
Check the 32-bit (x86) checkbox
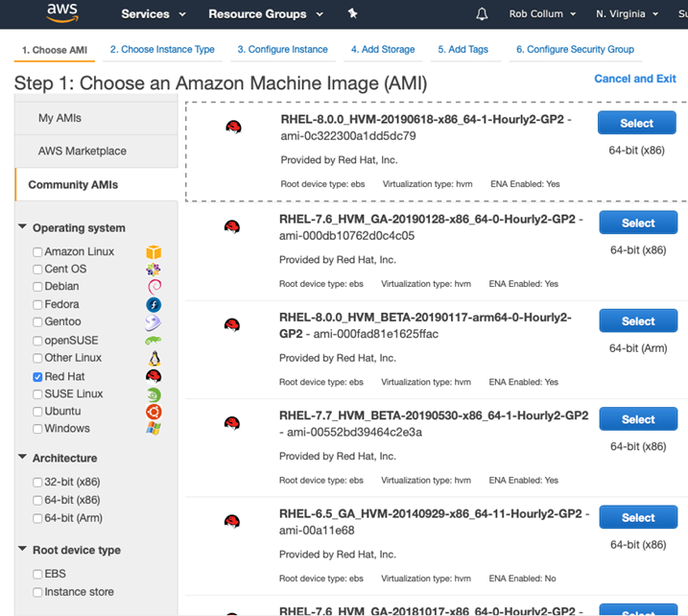pos(37,483)
